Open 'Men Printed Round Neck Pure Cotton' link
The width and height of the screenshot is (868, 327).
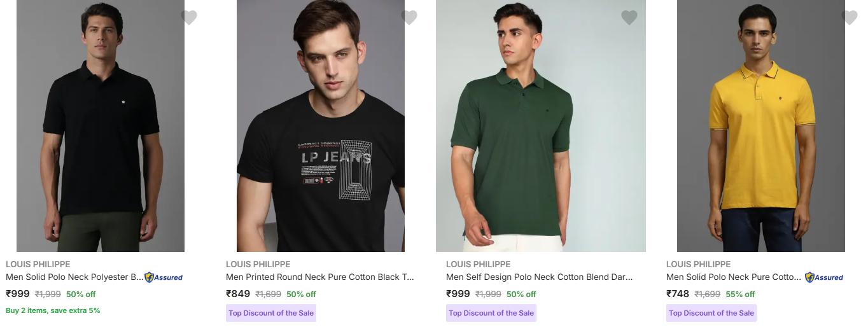pyautogui.click(x=321, y=277)
